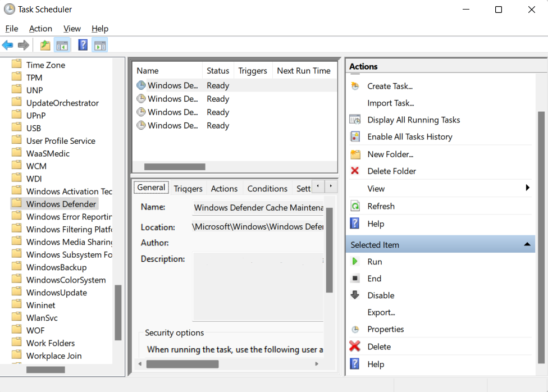Click the Help icon at bottom of Actions pane

point(355,364)
